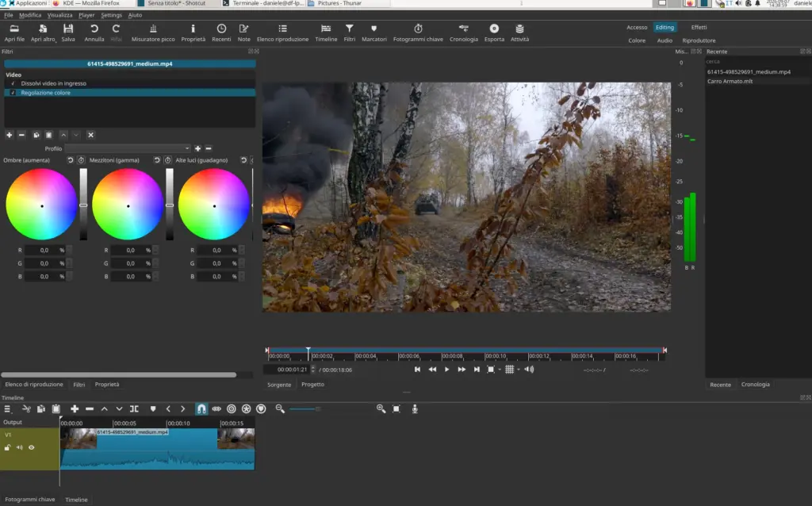Open the Modifica menu

click(x=30, y=15)
